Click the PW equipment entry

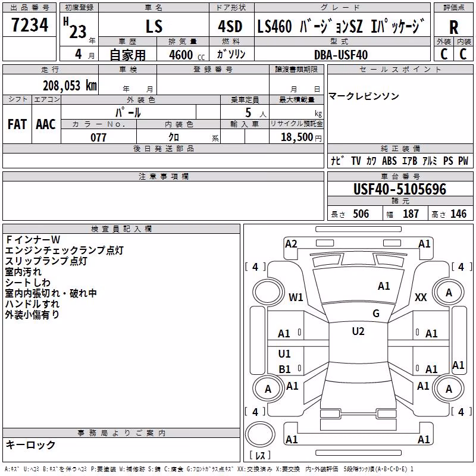pos(464,161)
